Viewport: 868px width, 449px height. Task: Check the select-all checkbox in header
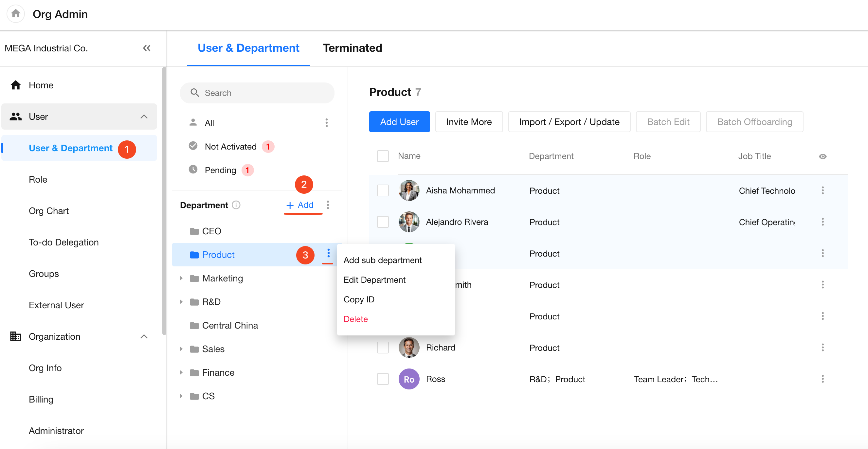(382, 156)
